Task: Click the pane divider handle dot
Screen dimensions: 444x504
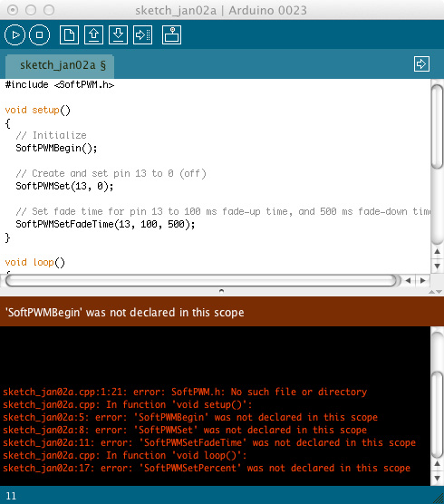Action: tap(221, 291)
